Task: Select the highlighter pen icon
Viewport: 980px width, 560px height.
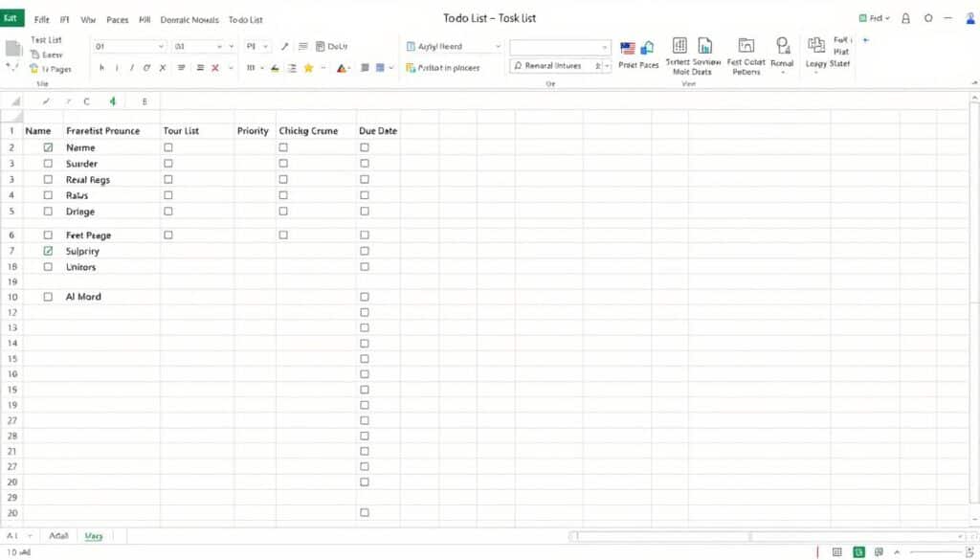Action: pos(275,68)
